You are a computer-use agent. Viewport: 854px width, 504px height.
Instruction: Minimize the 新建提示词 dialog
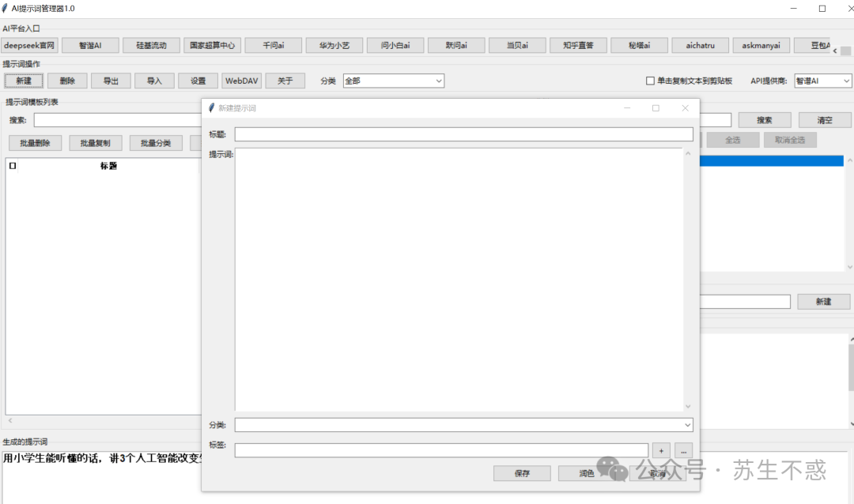(x=627, y=108)
